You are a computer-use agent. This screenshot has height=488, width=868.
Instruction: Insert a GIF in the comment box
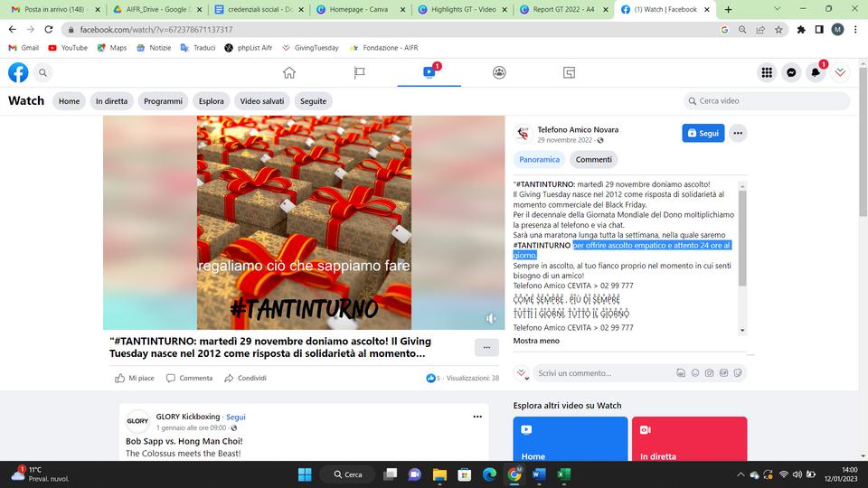pos(723,373)
